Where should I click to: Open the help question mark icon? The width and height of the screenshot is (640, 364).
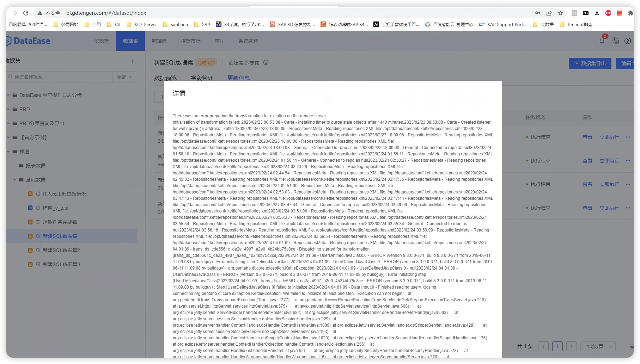point(628,41)
